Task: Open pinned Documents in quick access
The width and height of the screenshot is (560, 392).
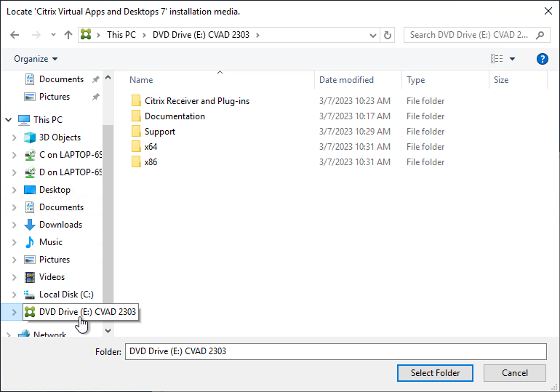Action: click(61, 79)
